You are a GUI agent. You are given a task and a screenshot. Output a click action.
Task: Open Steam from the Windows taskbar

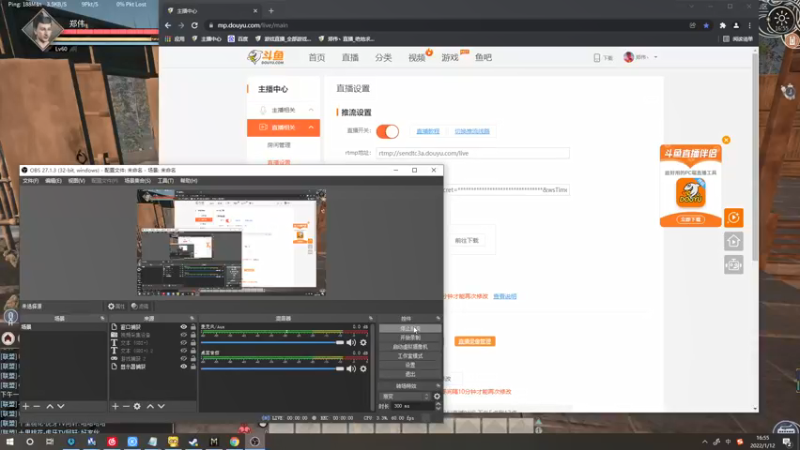(x=193, y=442)
